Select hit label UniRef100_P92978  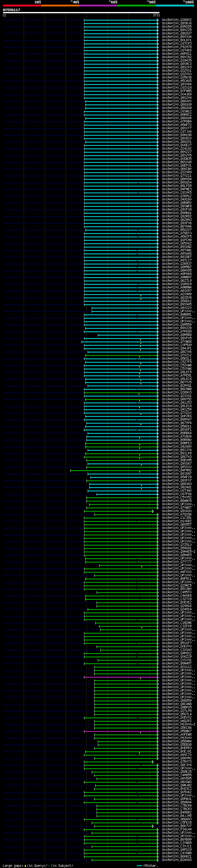[x=176, y=47]
